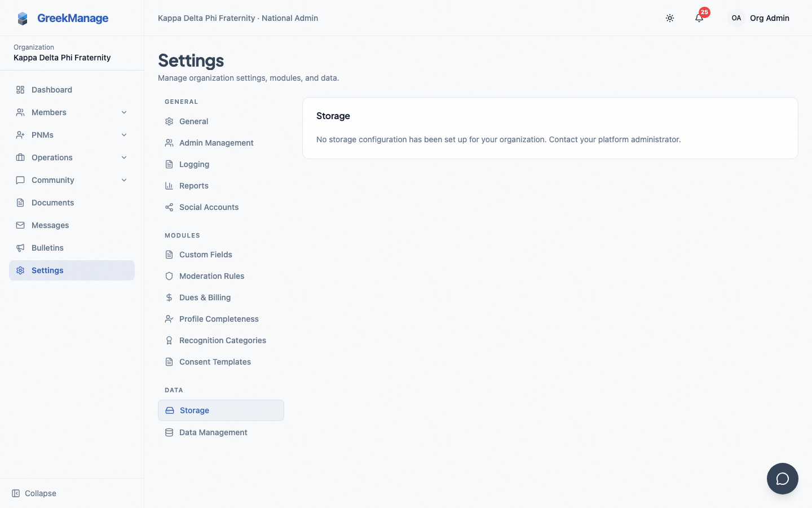Toggle the light/dark theme sun icon
Viewport: 812px width, 508px height.
click(x=670, y=18)
